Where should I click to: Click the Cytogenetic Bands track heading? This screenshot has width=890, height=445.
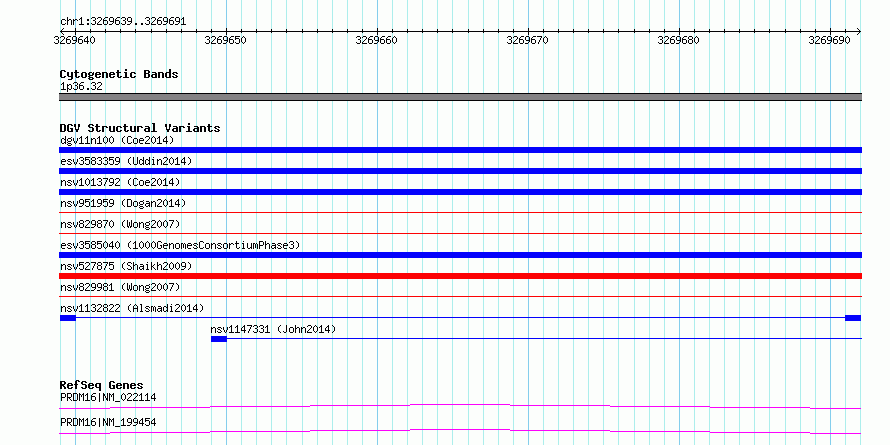(119, 74)
